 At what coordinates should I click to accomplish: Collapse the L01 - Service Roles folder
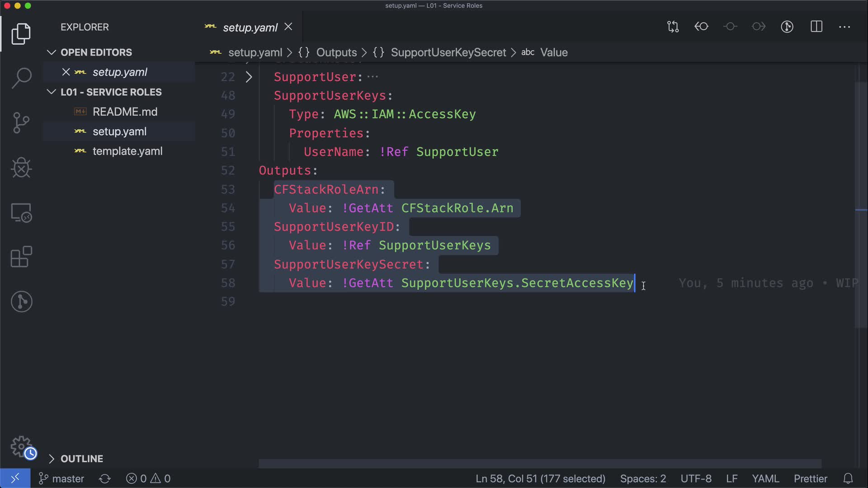click(52, 92)
